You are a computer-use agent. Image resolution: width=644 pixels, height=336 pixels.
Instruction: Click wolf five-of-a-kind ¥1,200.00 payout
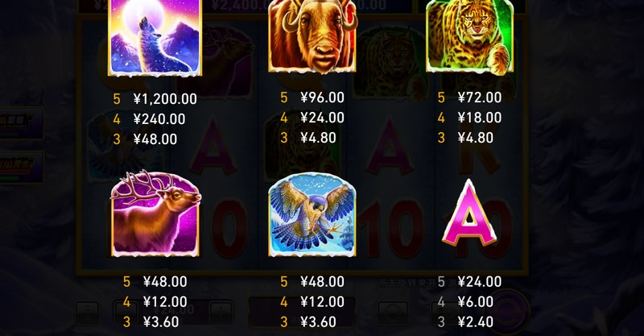pyautogui.click(x=165, y=99)
